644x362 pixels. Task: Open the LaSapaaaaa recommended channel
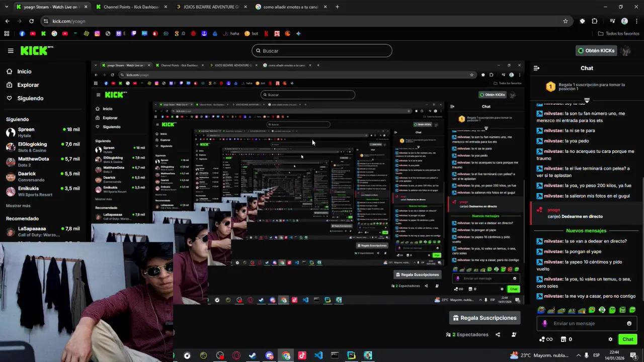tap(43, 231)
